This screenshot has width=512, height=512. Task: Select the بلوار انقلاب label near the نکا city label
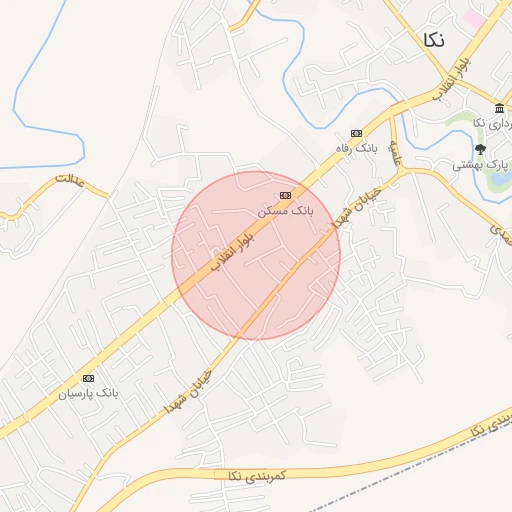click(451, 79)
